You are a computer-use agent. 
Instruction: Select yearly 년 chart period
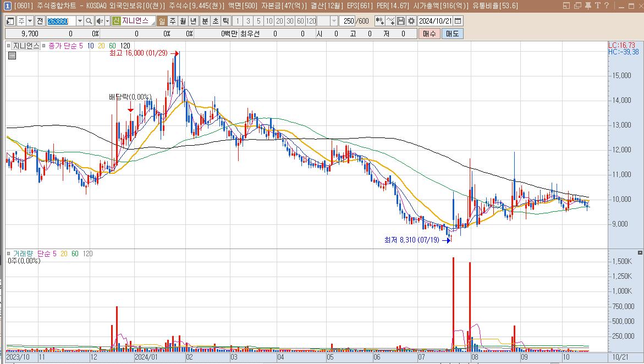point(194,21)
